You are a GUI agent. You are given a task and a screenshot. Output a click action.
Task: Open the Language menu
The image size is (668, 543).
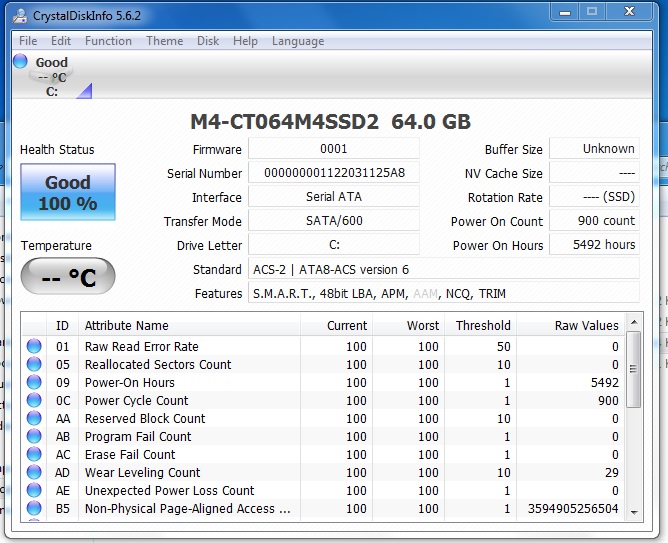pyautogui.click(x=298, y=41)
